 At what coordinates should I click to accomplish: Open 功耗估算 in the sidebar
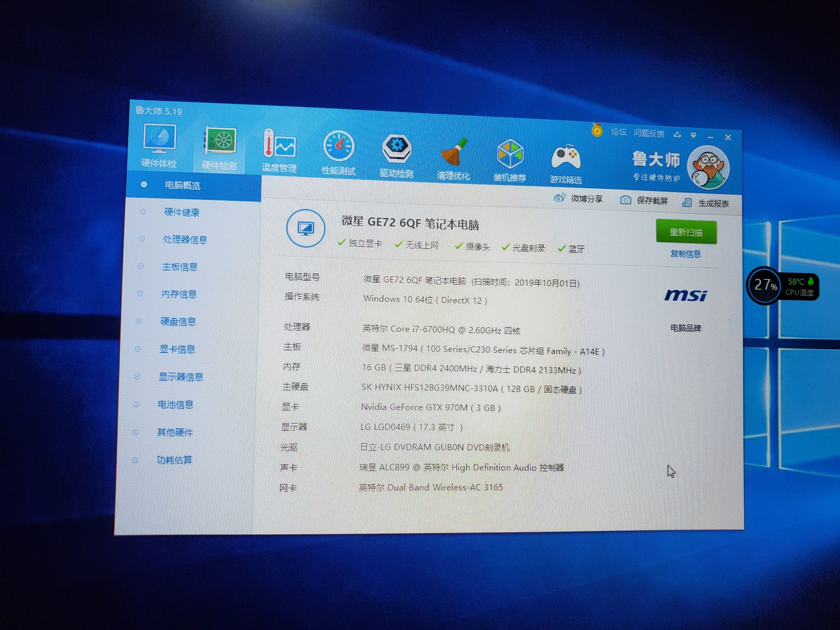(174, 460)
